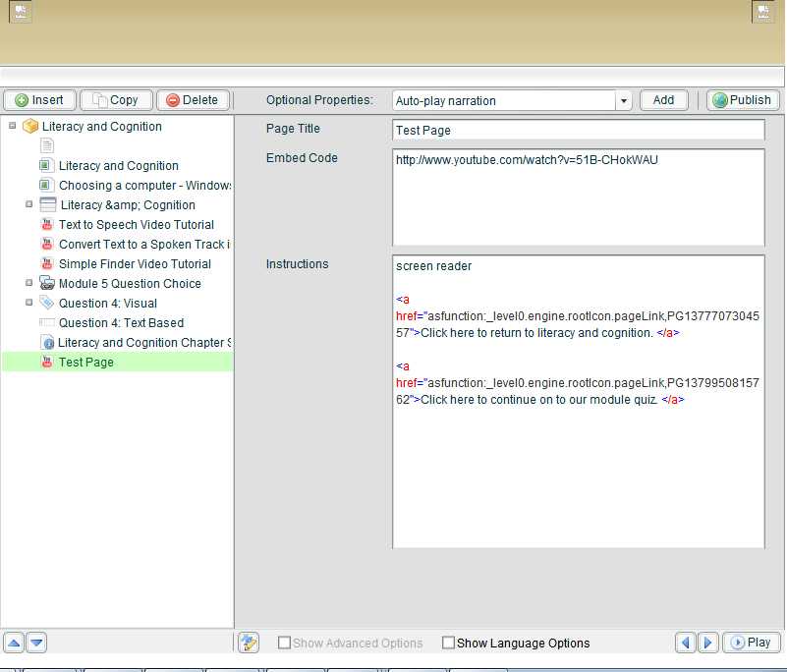Viewport: 787px width, 672px height.
Task: Click the edit pencil icon in bottom bar
Action: [x=249, y=643]
